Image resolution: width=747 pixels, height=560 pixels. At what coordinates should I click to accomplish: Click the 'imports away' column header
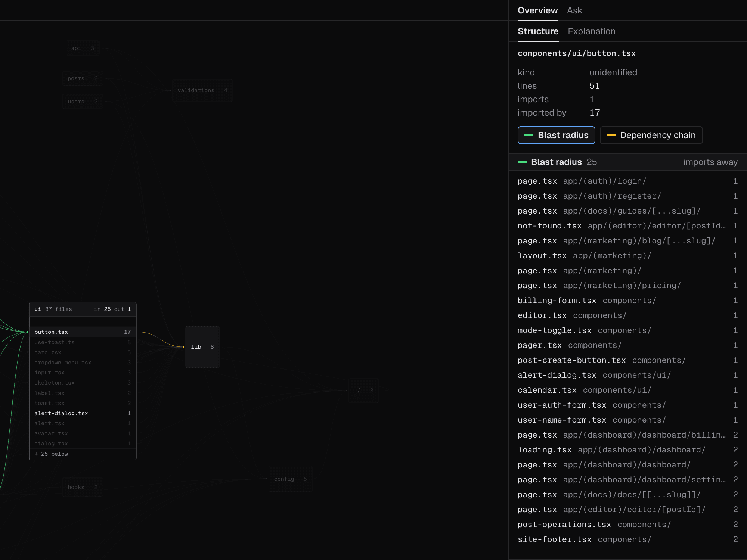coord(710,162)
